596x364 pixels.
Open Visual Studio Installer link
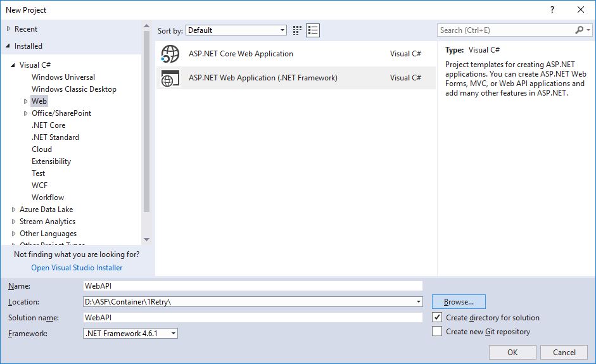click(x=77, y=268)
